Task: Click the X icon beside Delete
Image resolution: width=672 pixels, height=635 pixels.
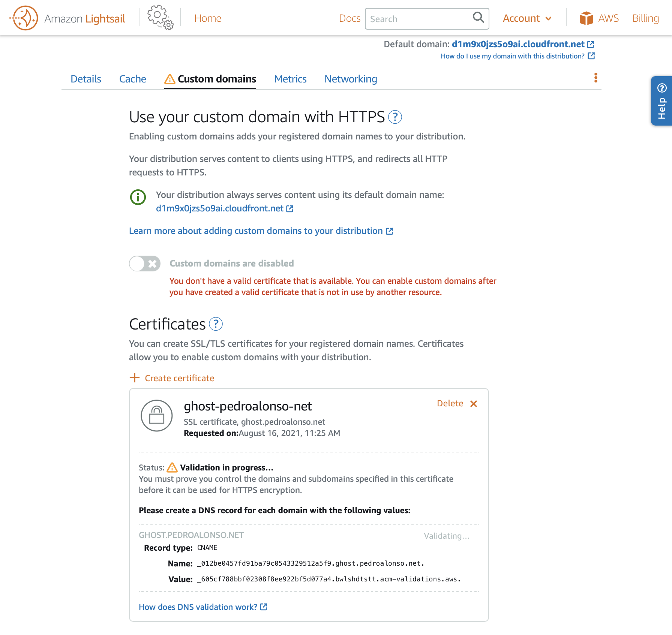Action: 474,404
